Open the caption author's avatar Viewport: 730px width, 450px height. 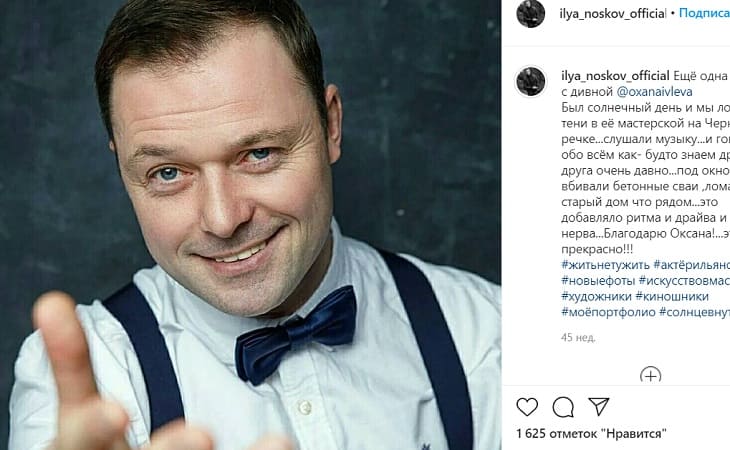[x=531, y=81]
